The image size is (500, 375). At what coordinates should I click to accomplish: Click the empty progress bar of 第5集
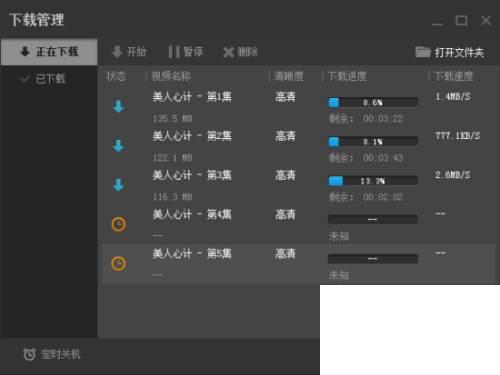click(x=373, y=259)
